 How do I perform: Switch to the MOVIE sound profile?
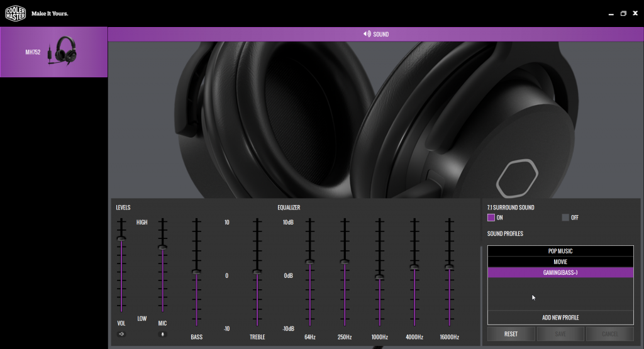(x=560, y=262)
